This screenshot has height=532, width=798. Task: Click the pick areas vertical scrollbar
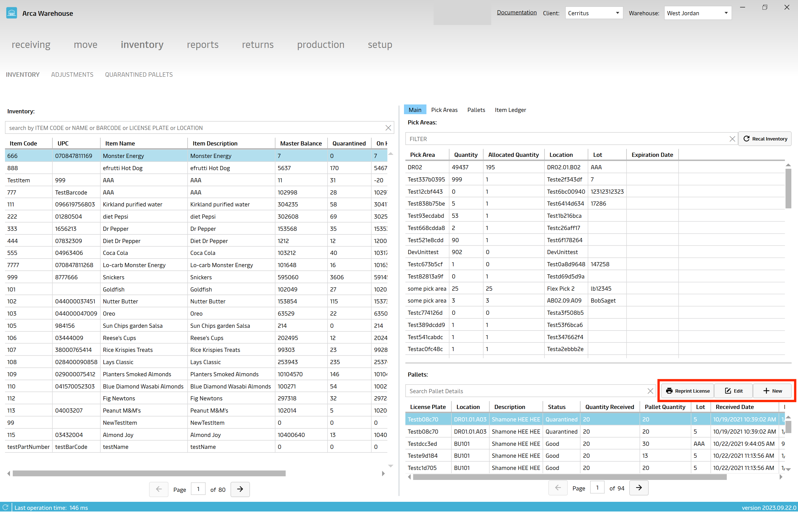tap(788, 188)
